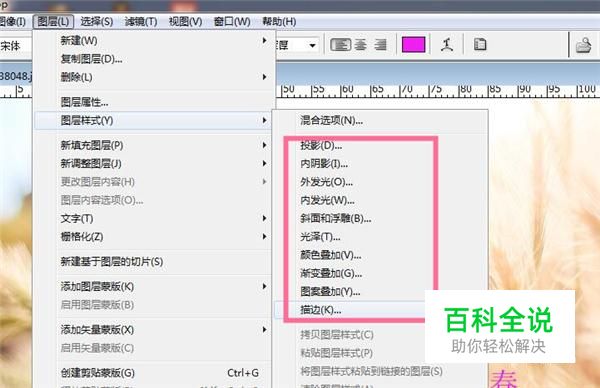Image resolution: width=600 pixels, height=388 pixels.
Task: Click the left align text icon
Action: pyautogui.click(x=341, y=45)
